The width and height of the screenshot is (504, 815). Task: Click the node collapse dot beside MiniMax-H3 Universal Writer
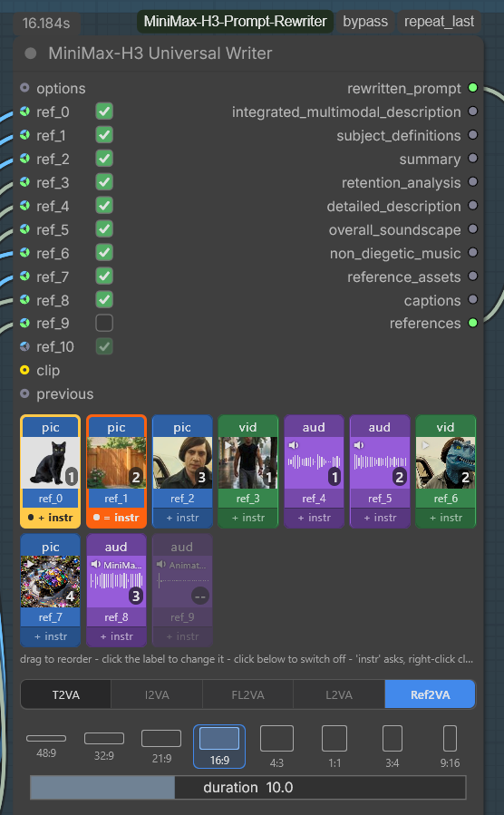click(x=31, y=53)
